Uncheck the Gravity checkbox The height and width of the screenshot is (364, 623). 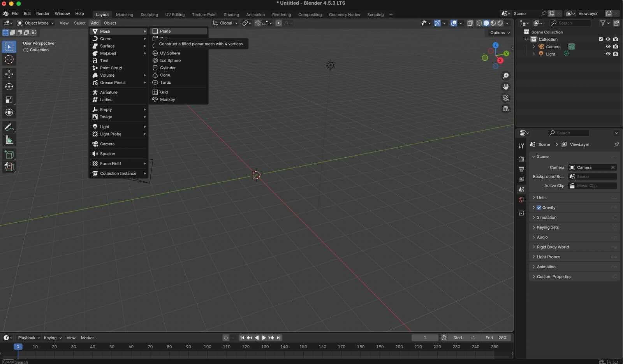tap(539, 208)
